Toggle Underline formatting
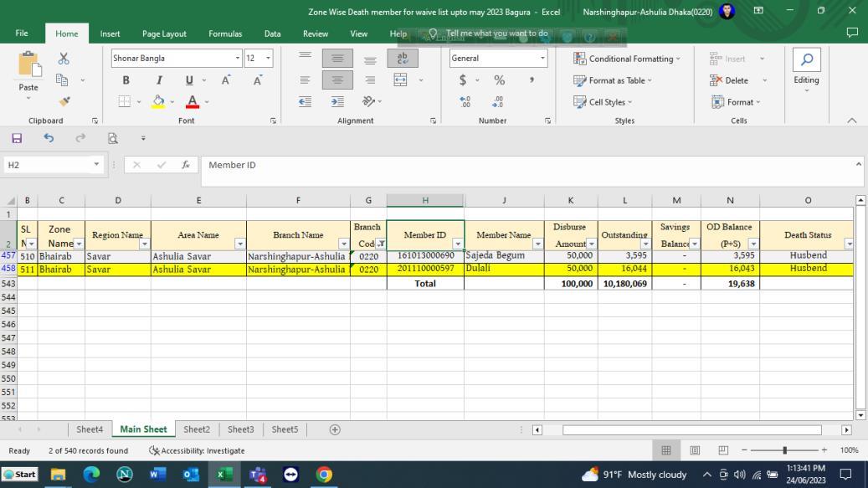868x488 pixels. (189, 80)
